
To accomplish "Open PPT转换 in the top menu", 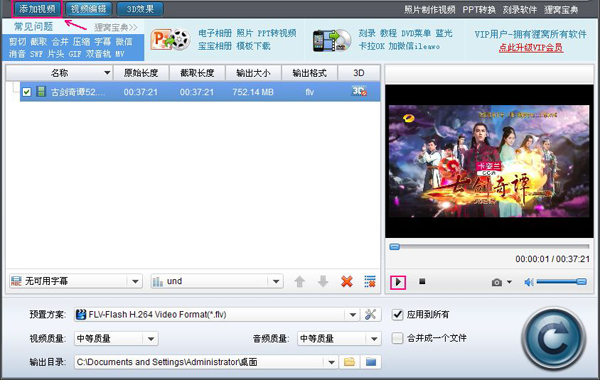I will [x=479, y=10].
